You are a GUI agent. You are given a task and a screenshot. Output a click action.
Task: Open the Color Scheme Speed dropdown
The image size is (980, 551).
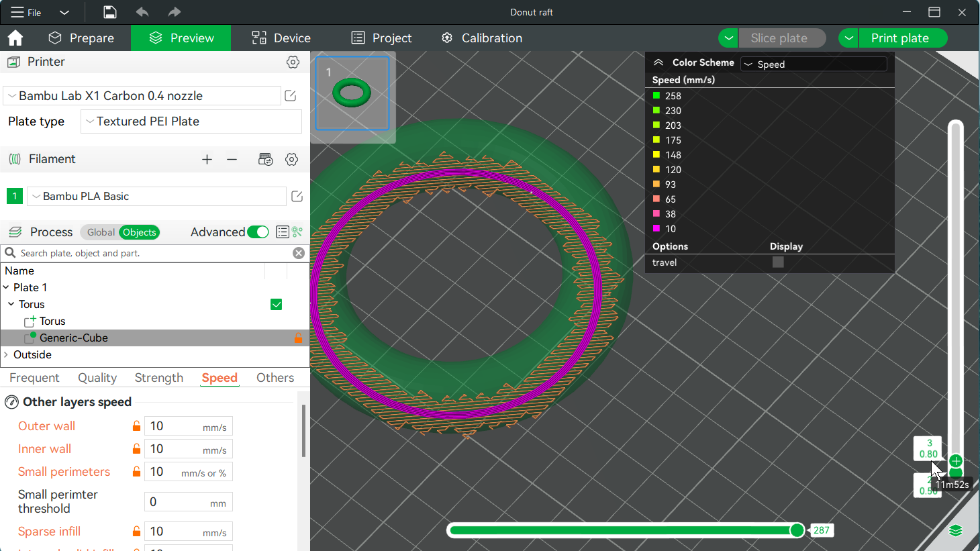click(x=814, y=64)
